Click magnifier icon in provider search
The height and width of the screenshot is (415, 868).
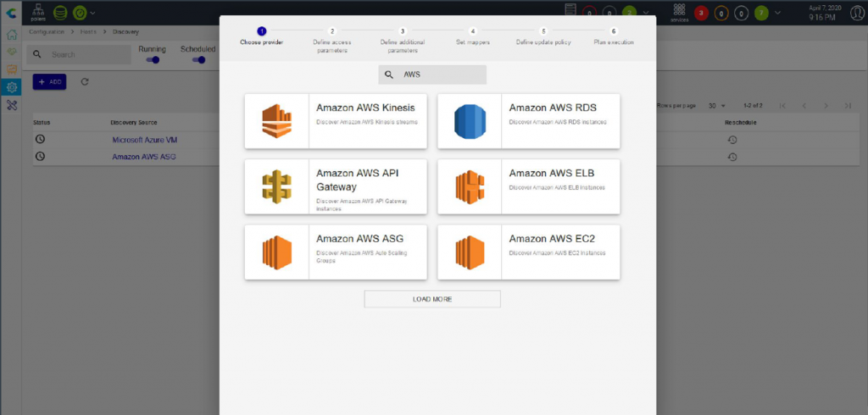click(x=389, y=75)
